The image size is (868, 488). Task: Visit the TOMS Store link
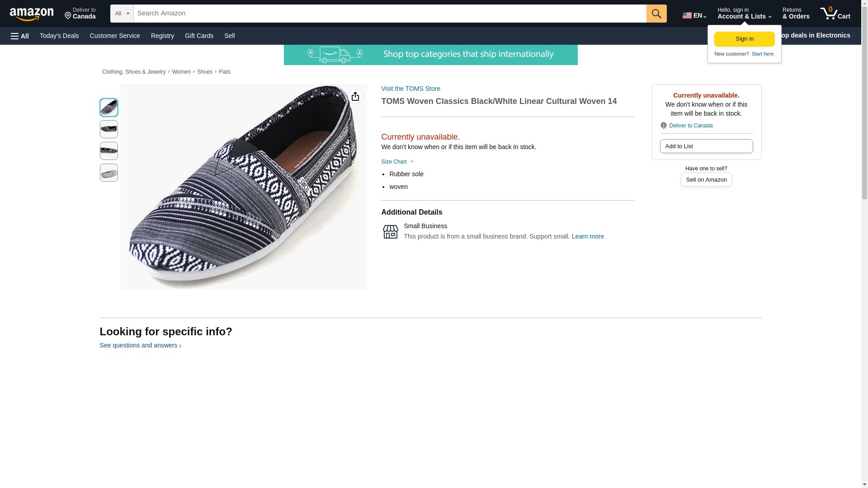(410, 89)
